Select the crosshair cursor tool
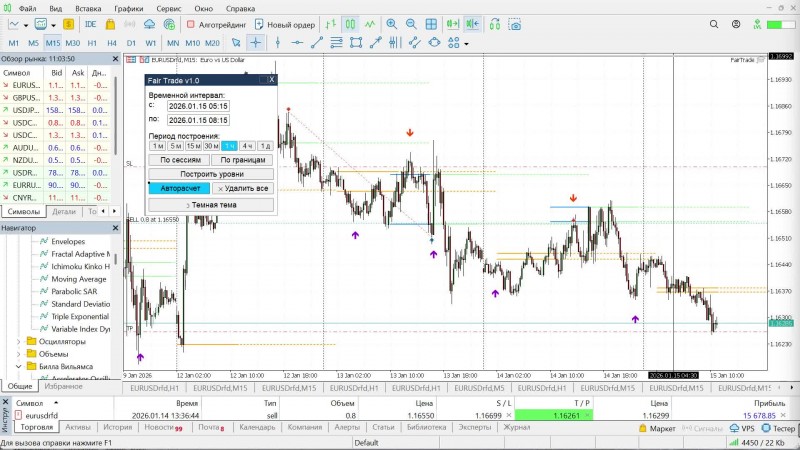The image size is (800, 450). click(x=255, y=42)
